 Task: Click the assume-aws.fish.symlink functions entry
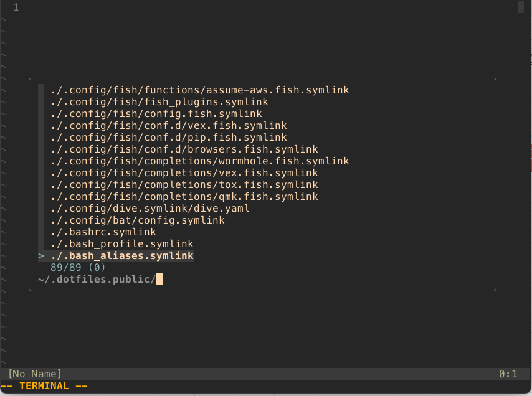(199, 90)
